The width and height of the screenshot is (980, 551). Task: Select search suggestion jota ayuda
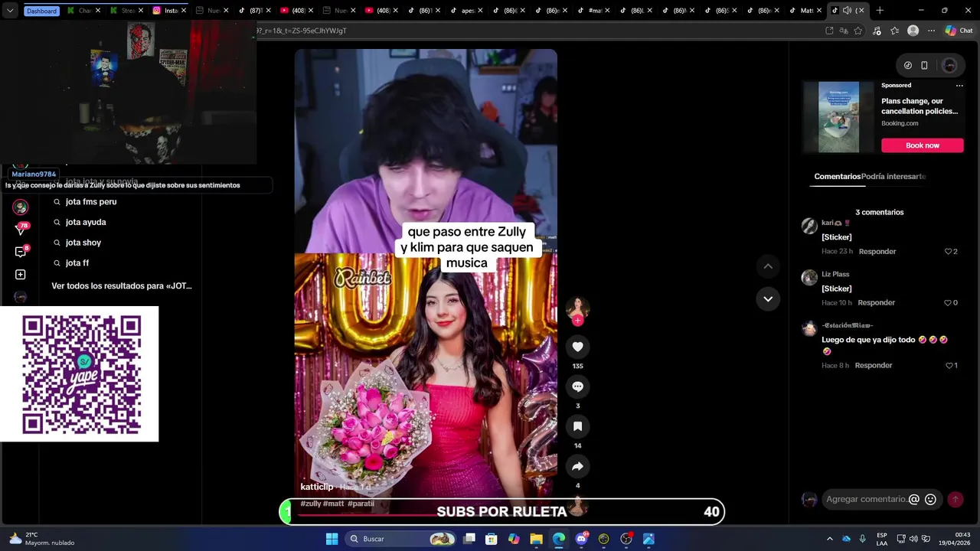point(86,222)
